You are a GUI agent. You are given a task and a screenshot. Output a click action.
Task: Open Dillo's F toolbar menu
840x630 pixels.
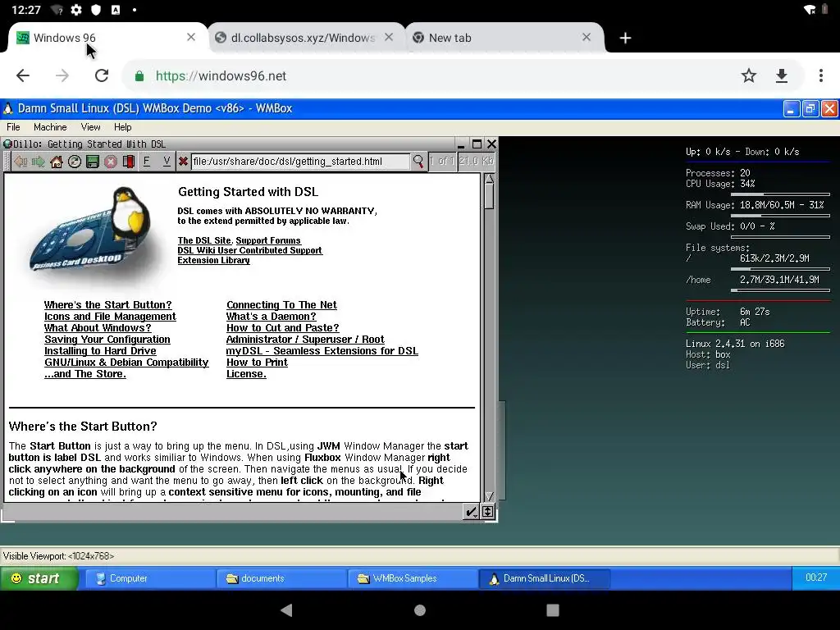[146, 162]
